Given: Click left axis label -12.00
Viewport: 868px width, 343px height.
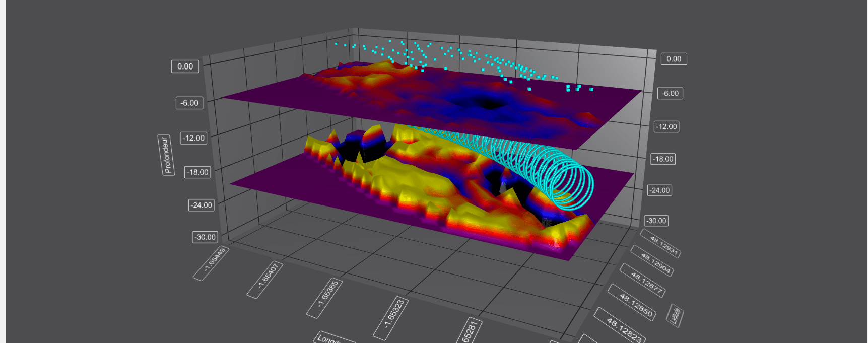Looking at the screenshot, I should [194, 138].
